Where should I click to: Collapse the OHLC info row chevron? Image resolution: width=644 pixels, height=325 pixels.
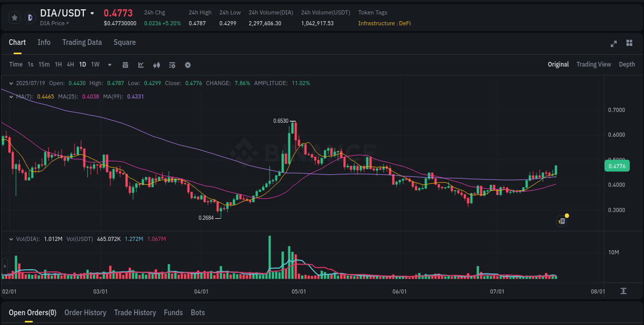click(x=10, y=83)
